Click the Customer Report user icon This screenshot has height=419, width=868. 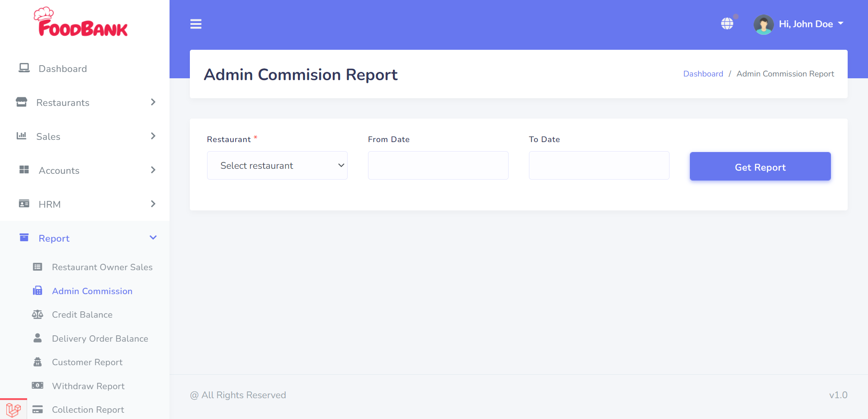point(38,362)
